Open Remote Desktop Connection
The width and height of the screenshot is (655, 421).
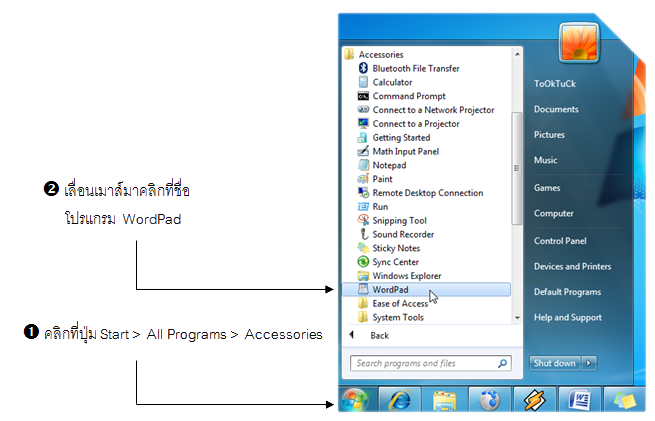(427, 193)
